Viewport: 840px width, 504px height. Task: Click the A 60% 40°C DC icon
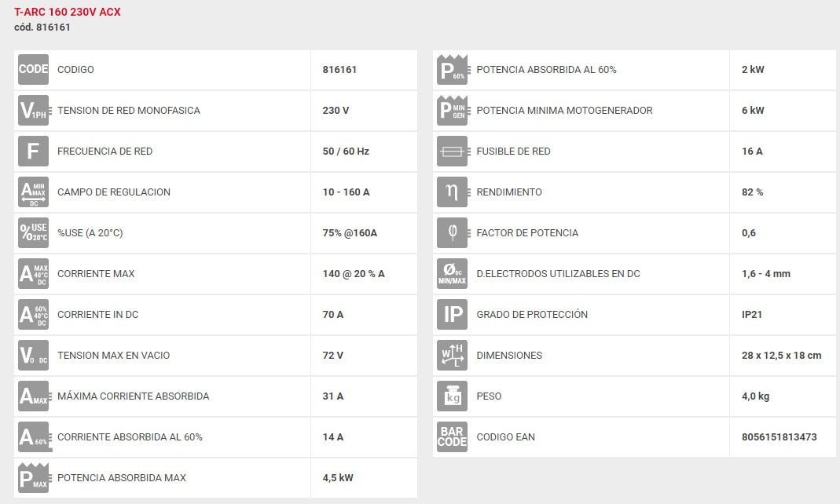click(33, 315)
